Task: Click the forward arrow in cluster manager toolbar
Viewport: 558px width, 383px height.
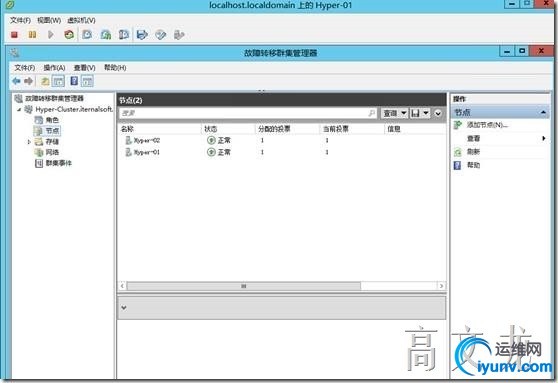Action: 28,81
